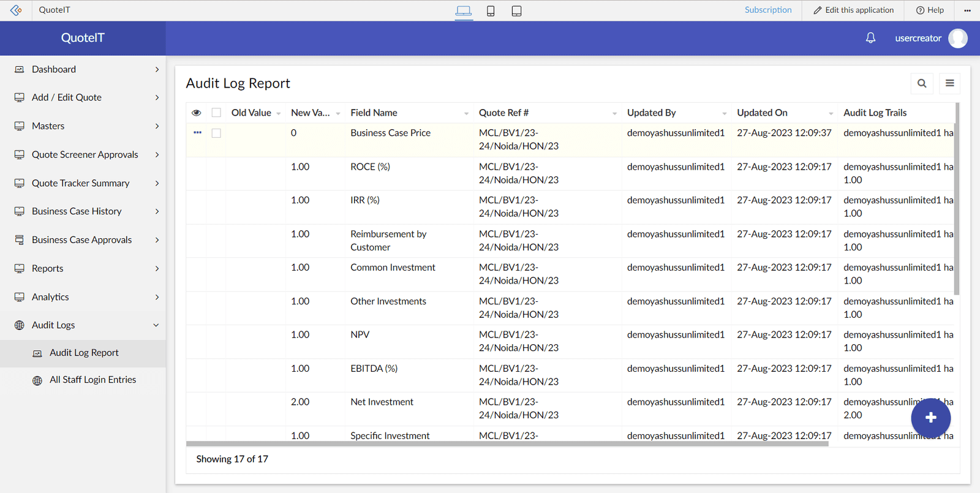The width and height of the screenshot is (980, 493).
Task: Open the Field Name column dropdown arrow
Action: click(466, 113)
